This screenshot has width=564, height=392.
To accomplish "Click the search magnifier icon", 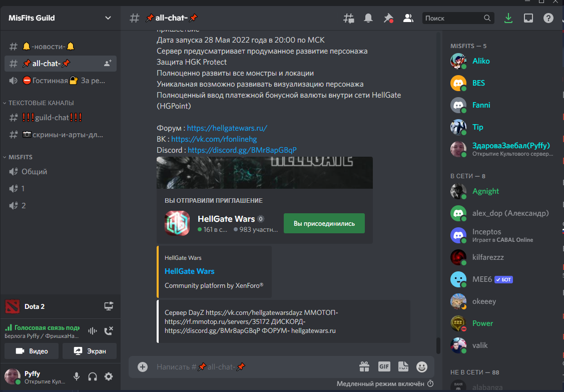I will pos(487,18).
